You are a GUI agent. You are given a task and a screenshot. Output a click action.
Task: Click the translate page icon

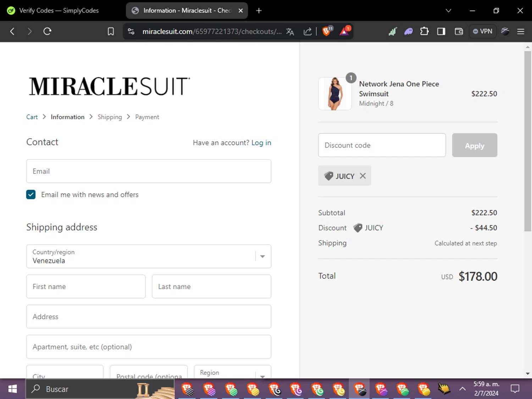290,32
